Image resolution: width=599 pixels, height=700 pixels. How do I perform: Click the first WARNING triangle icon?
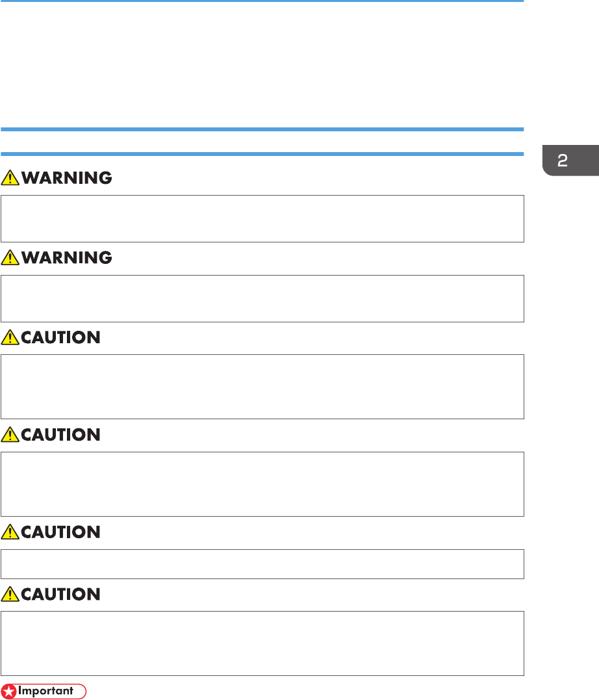click(10, 177)
